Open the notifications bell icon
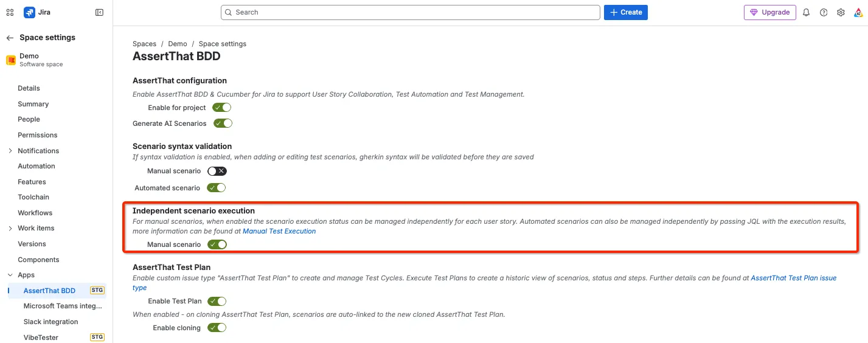The width and height of the screenshot is (868, 343). [807, 12]
